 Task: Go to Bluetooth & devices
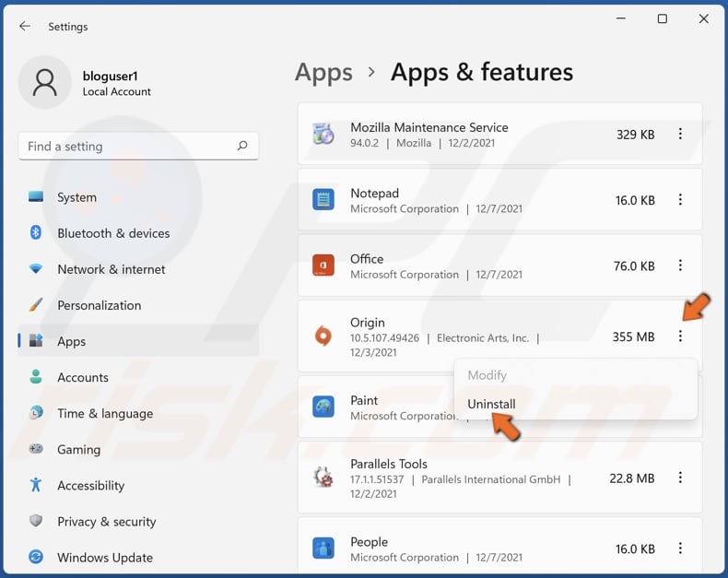(138, 233)
